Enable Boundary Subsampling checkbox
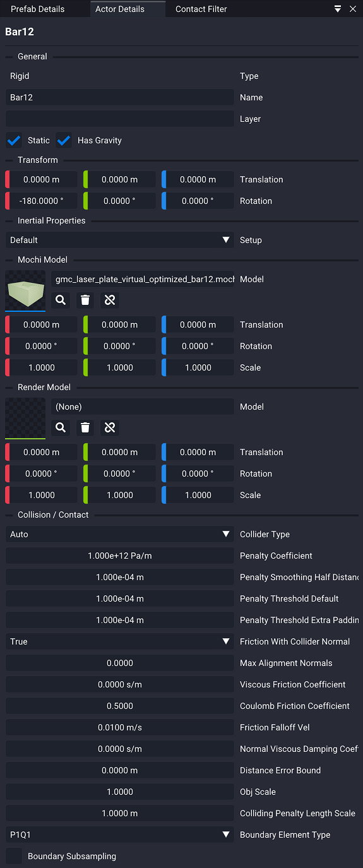Screen dimensions: 363x868 point(14,856)
